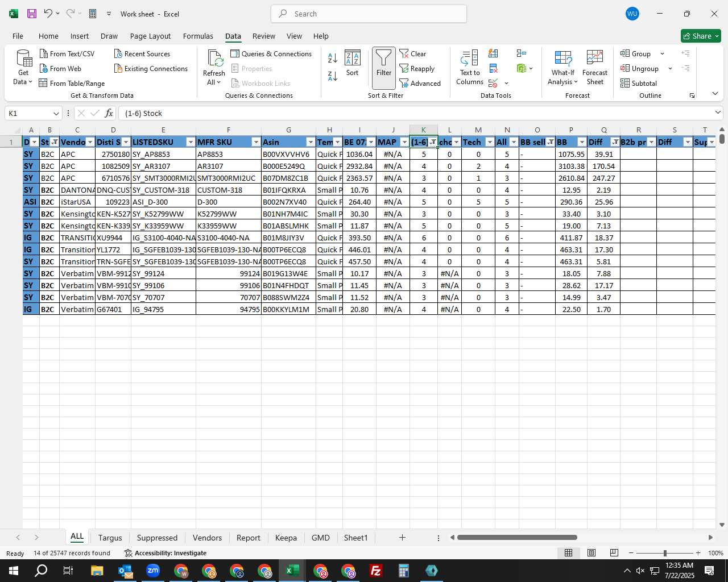Click the Share button
728x582 pixels.
pyautogui.click(x=701, y=36)
